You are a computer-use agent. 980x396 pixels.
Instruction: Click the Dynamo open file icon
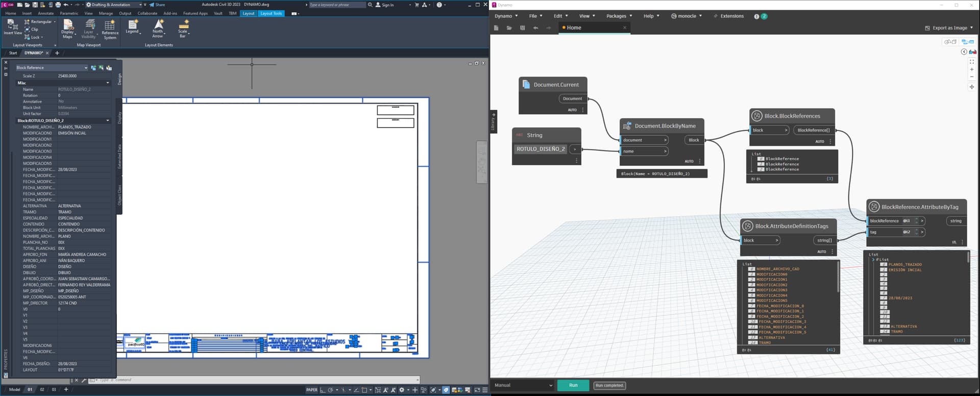click(x=509, y=28)
